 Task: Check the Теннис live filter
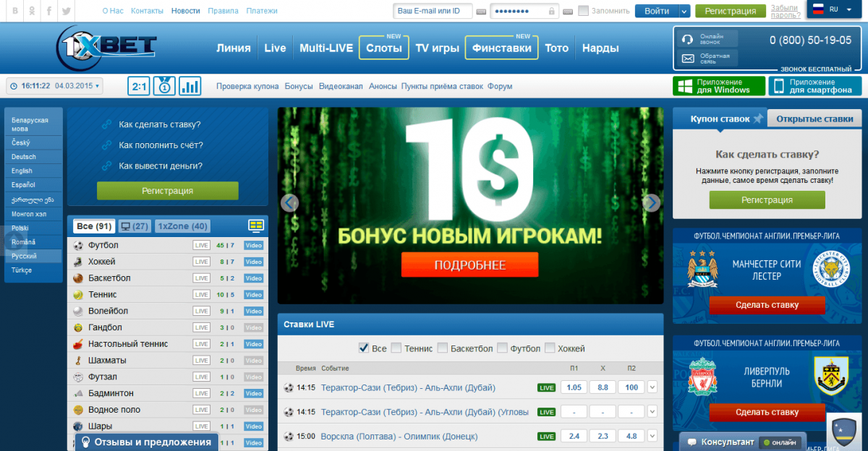[x=396, y=348]
